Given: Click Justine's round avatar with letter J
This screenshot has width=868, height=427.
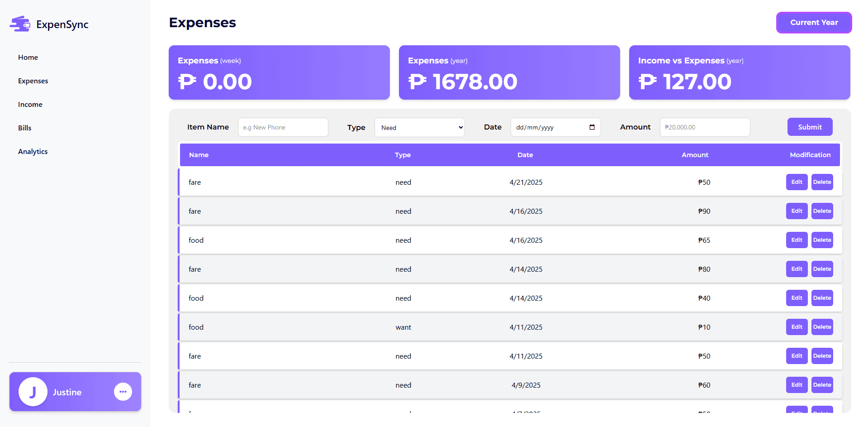Looking at the screenshot, I should tap(33, 392).
